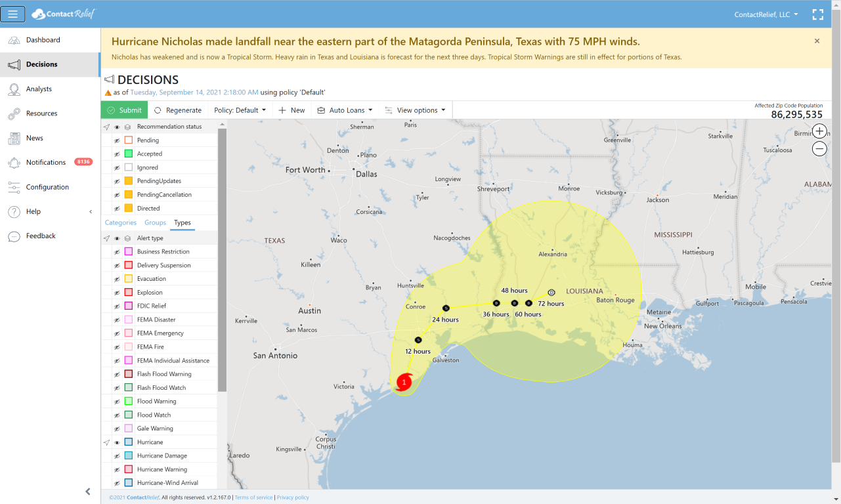Image resolution: width=841 pixels, height=504 pixels.
Task: Open the ContactRelief, LLC account menu
Action: pos(766,14)
